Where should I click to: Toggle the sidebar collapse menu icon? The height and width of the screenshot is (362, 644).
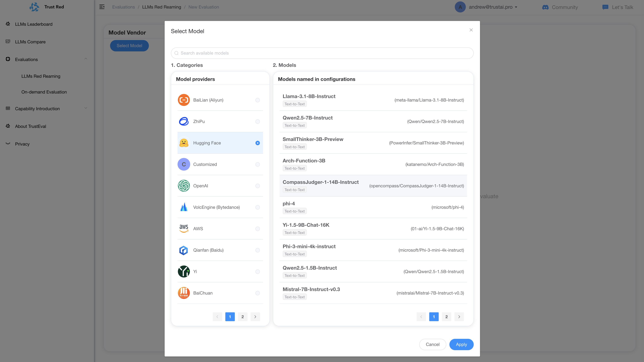(x=102, y=7)
